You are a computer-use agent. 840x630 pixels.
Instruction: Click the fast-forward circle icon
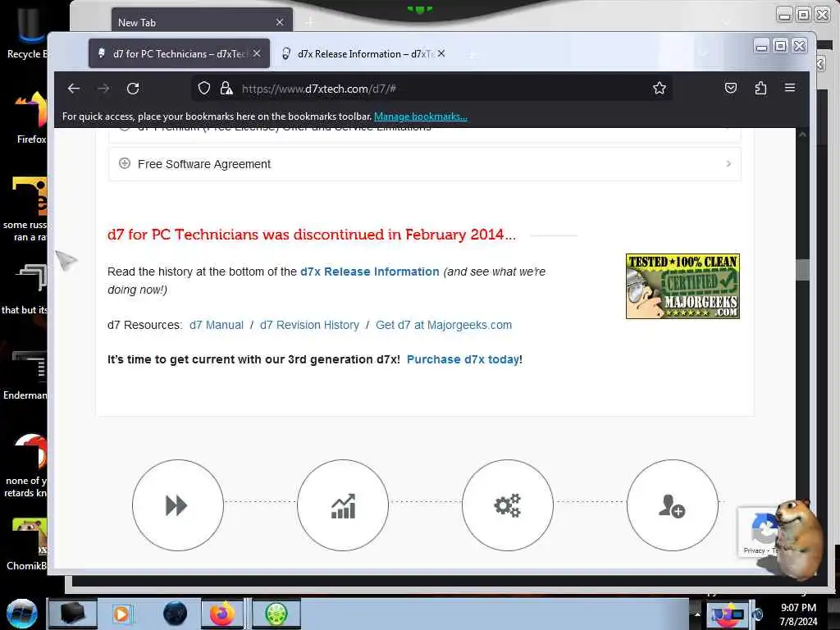pyautogui.click(x=178, y=504)
